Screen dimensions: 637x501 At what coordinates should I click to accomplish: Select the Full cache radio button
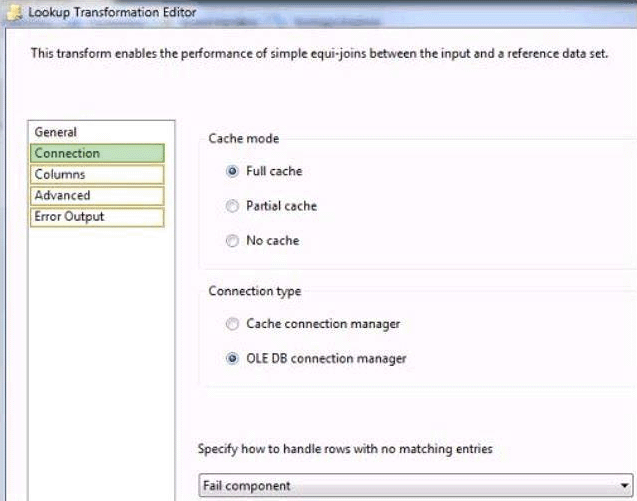point(233,171)
